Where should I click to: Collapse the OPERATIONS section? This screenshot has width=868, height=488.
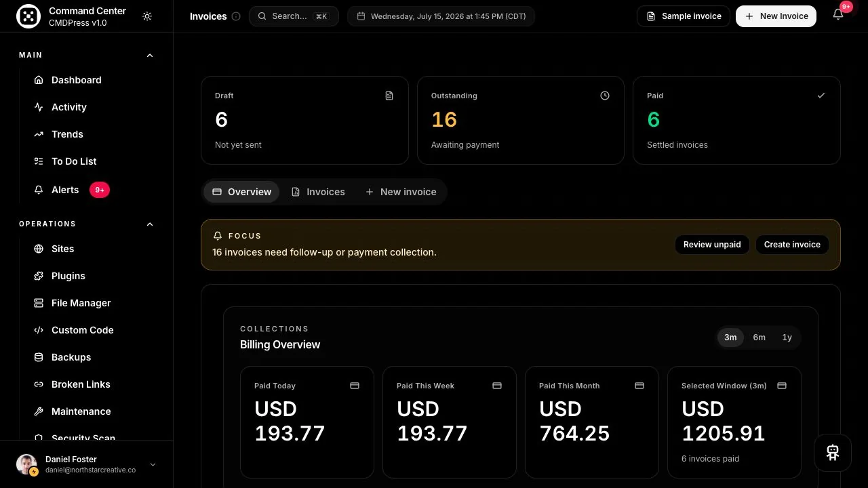150,224
